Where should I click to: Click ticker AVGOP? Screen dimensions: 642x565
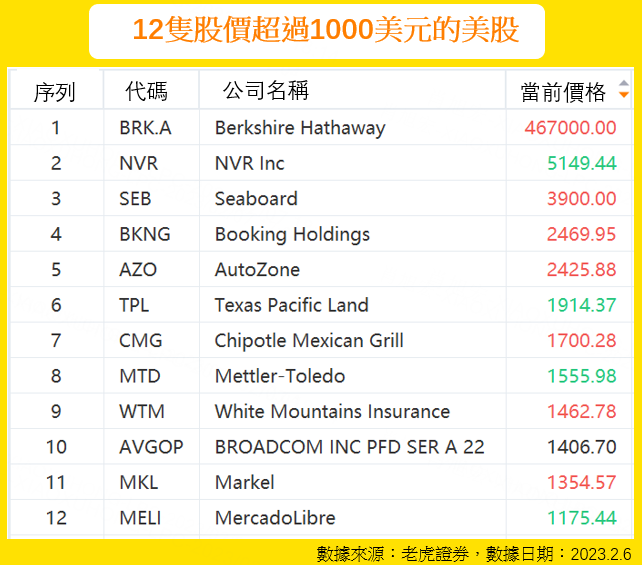151,447
